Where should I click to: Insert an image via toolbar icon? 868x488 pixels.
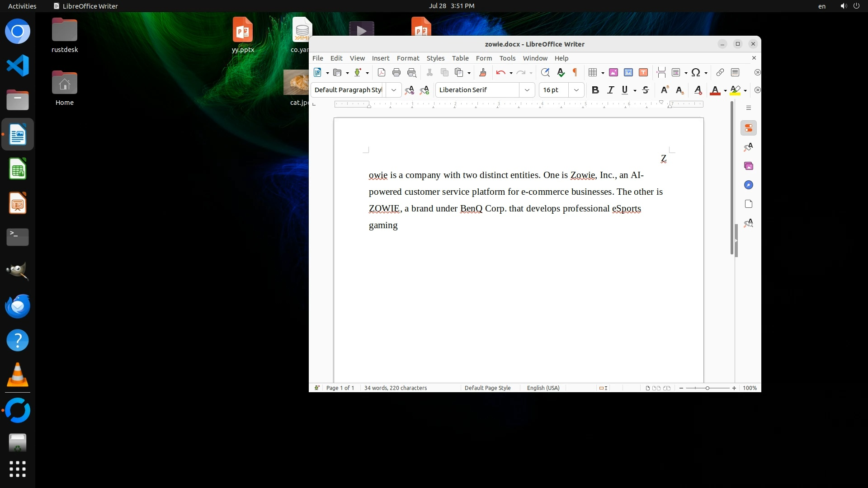tap(613, 72)
